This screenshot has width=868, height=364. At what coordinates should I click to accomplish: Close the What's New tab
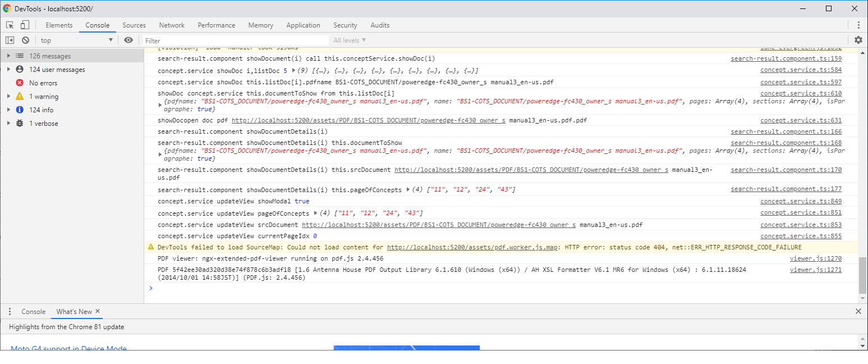[x=98, y=311]
